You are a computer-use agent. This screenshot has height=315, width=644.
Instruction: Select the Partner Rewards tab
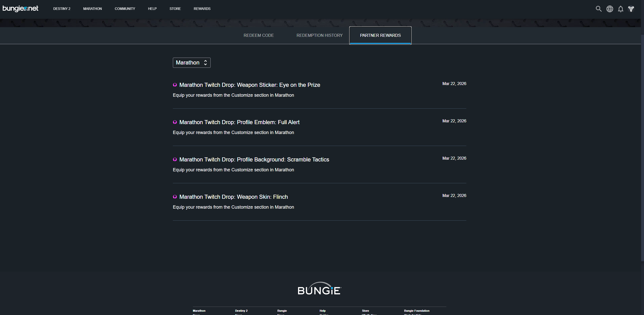pyautogui.click(x=380, y=35)
